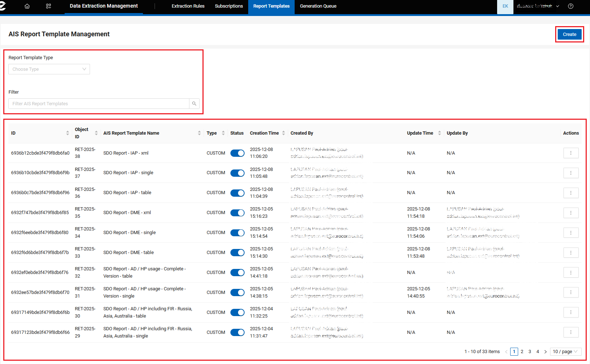Viewport: 590px width, 364px height.
Task: Click next page arrow
Action: [x=545, y=352]
